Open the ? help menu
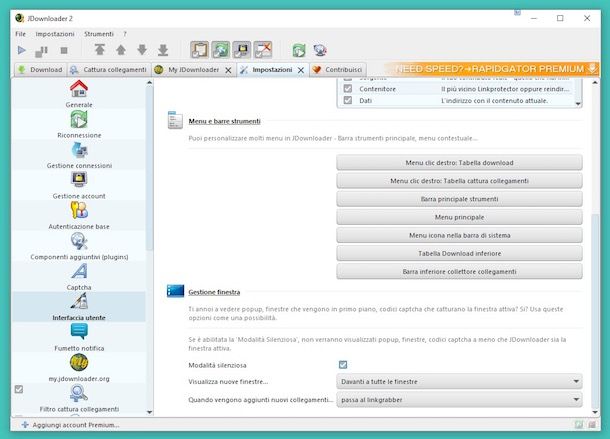The image size is (610, 439). click(x=125, y=34)
